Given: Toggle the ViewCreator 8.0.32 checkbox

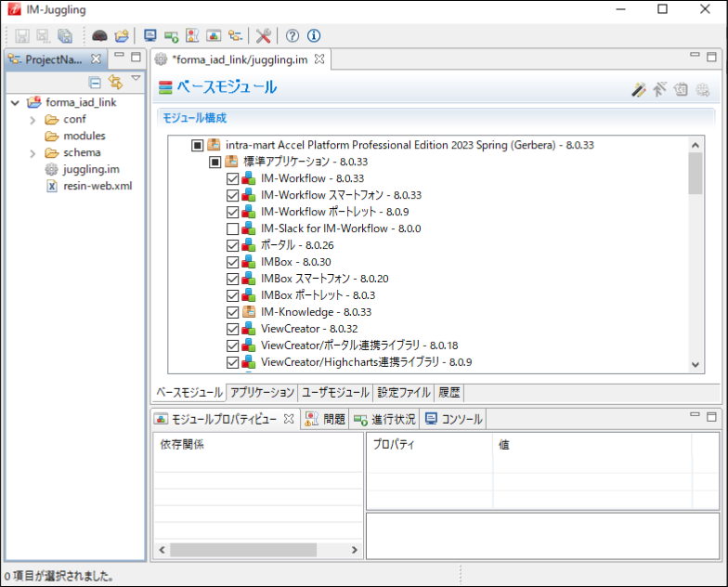Looking at the screenshot, I should tap(233, 329).
